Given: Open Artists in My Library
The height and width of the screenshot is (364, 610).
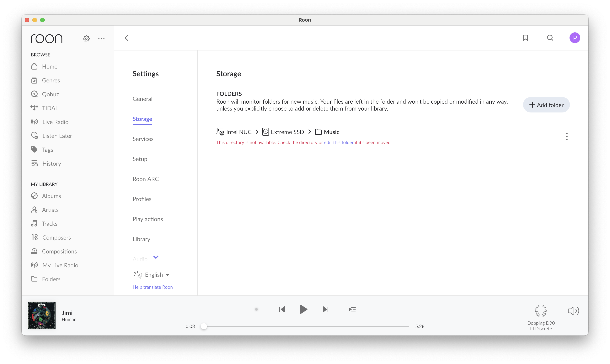Looking at the screenshot, I should coord(45,210).
